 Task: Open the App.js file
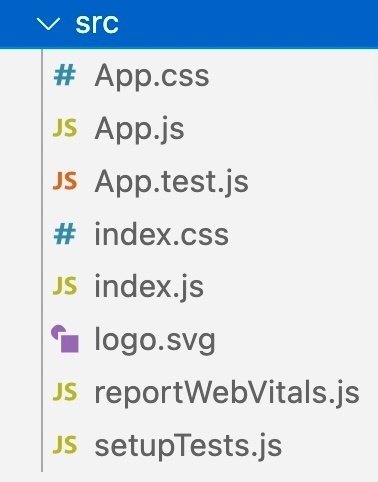point(139,130)
